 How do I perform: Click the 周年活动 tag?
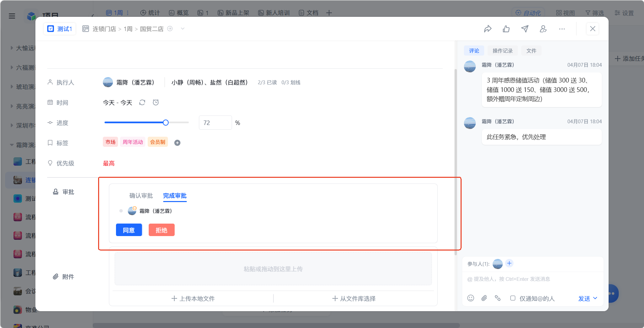tap(133, 142)
